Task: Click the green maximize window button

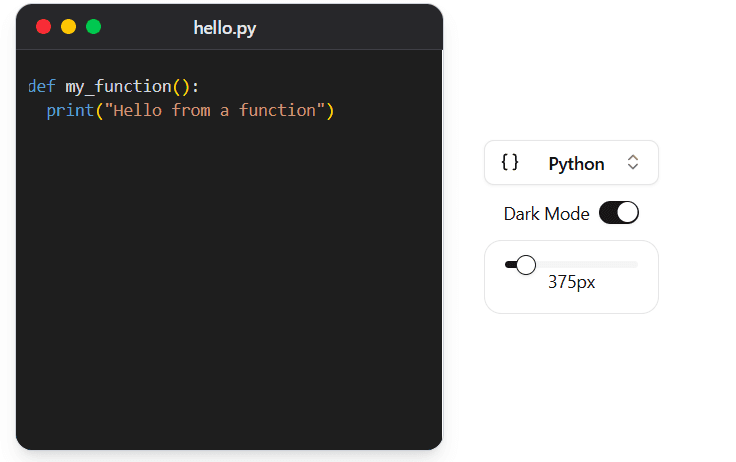Action: (94, 27)
